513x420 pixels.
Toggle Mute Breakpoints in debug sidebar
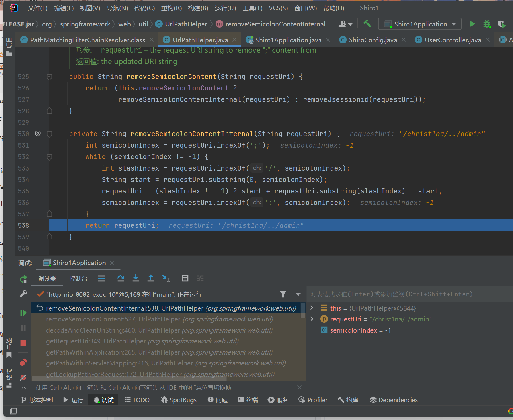coord(23,377)
